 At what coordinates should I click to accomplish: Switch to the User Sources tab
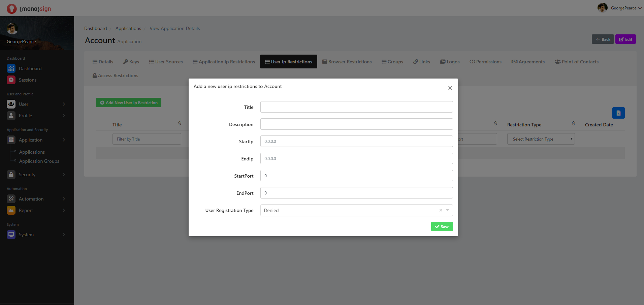click(166, 62)
